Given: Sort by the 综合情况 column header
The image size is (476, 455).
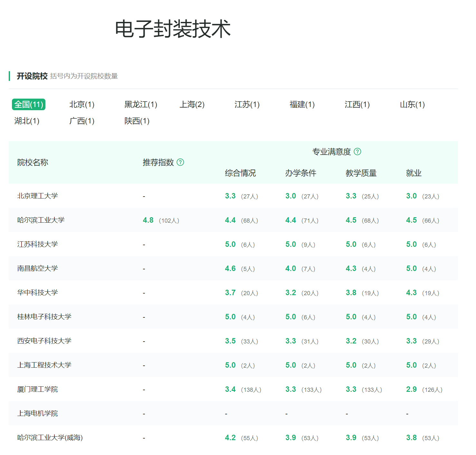Looking at the screenshot, I should (241, 173).
